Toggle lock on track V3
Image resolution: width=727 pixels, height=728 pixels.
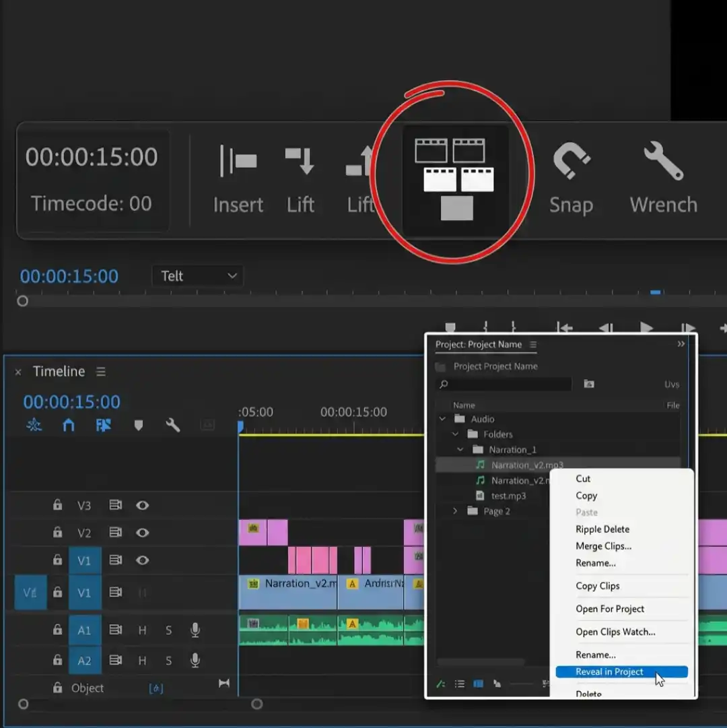57,504
